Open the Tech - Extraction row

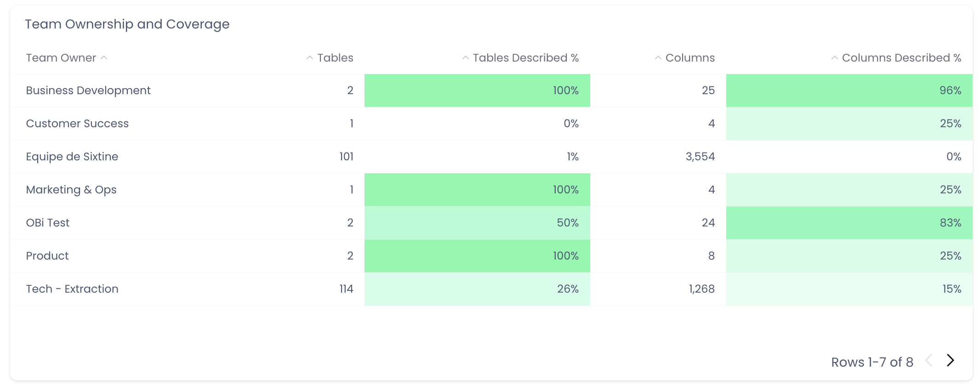pyautogui.click(x=72, y=289)
